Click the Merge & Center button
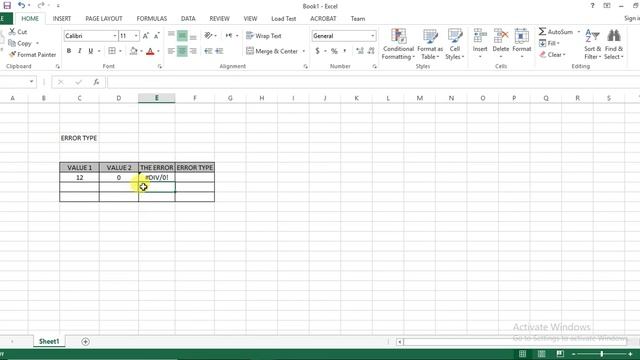The height and width of the screenshot is (360, 640). [272, 51]
